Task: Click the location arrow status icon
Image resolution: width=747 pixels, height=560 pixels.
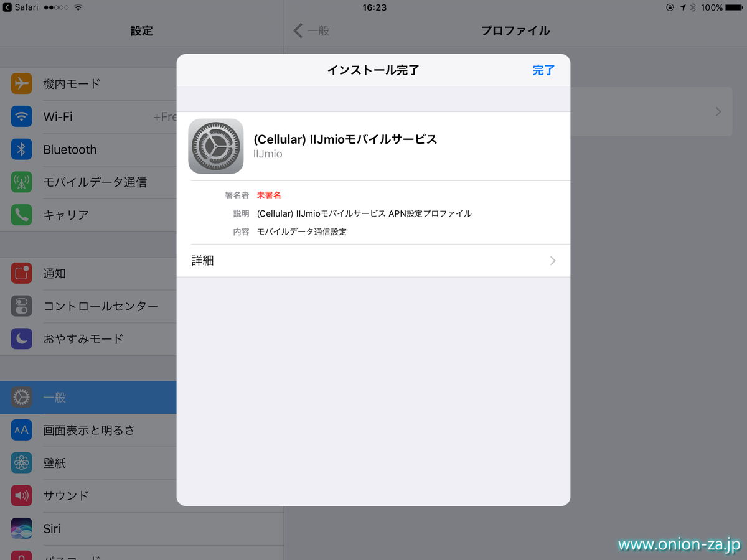Action: 682,7
